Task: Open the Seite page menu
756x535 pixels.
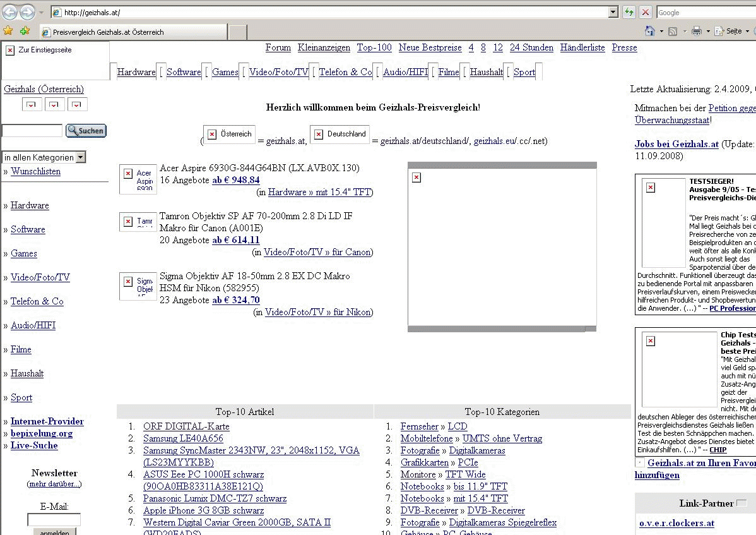Action: click(x=731, y=32)
